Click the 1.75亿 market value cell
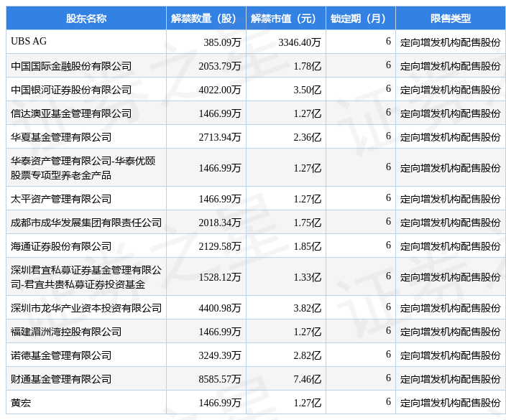Screen dimensions: 506x420 [307, 223]
